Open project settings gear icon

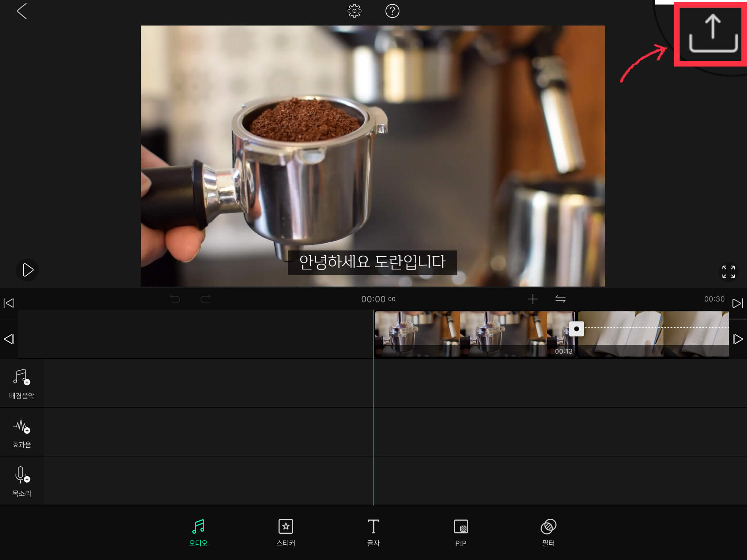pyautogui.click(x=354, y=11)
